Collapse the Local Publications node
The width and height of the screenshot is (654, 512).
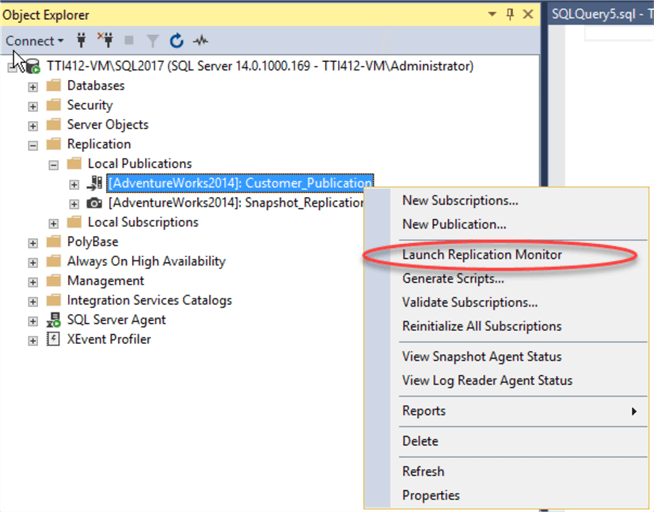53,165
